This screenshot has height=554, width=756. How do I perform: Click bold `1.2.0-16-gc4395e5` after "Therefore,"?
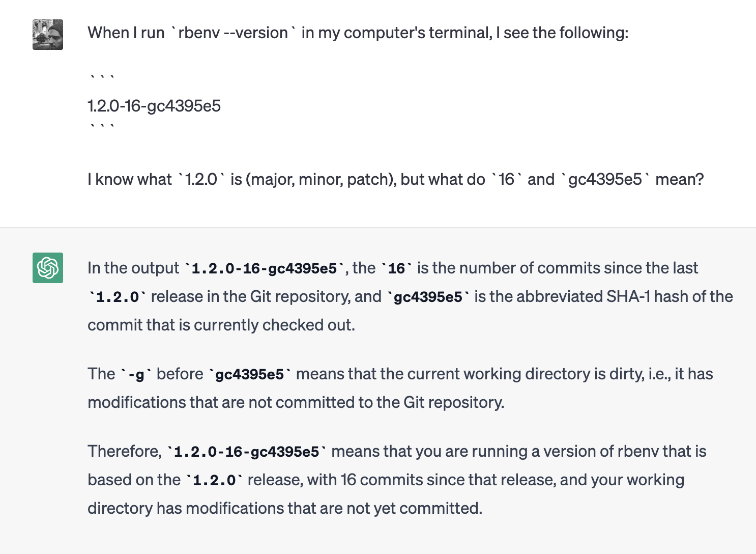pos(247,452)
